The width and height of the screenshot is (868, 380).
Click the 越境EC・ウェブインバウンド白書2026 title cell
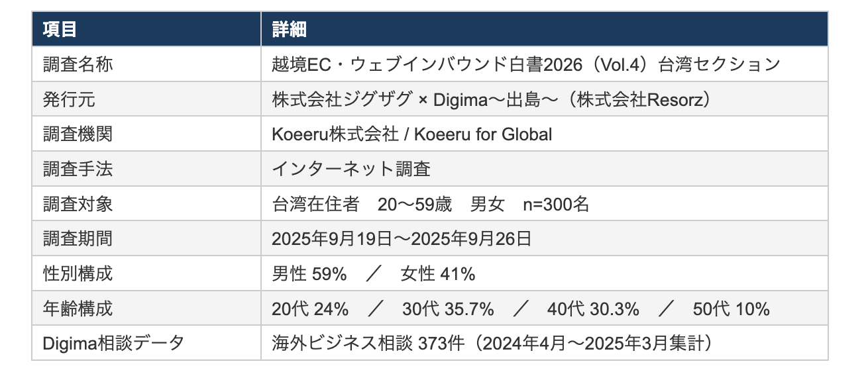click(525, 64)
